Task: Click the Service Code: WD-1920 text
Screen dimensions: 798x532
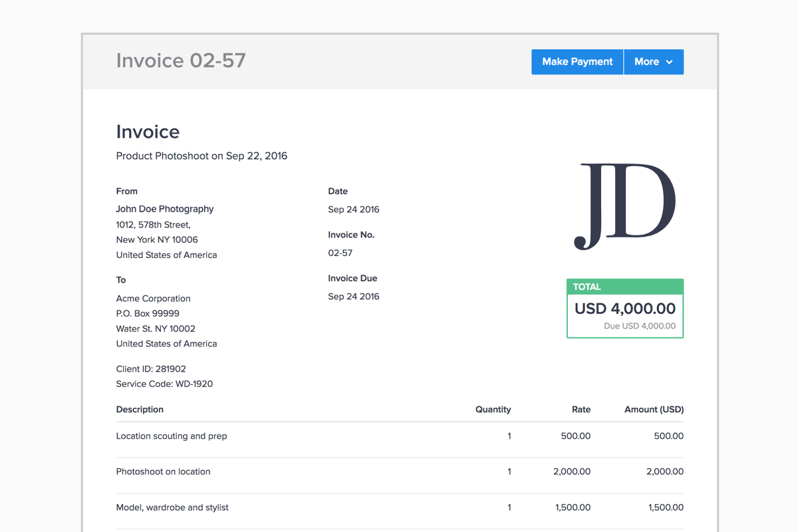Action: point(164,384)
